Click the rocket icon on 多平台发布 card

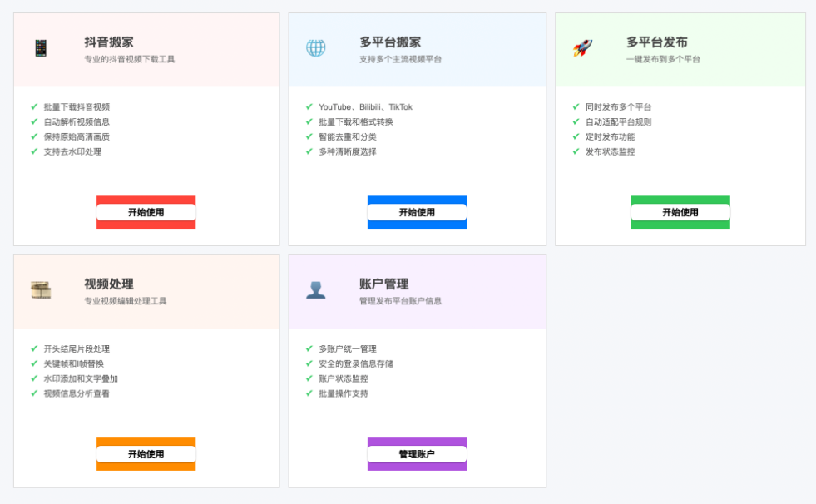582,48
